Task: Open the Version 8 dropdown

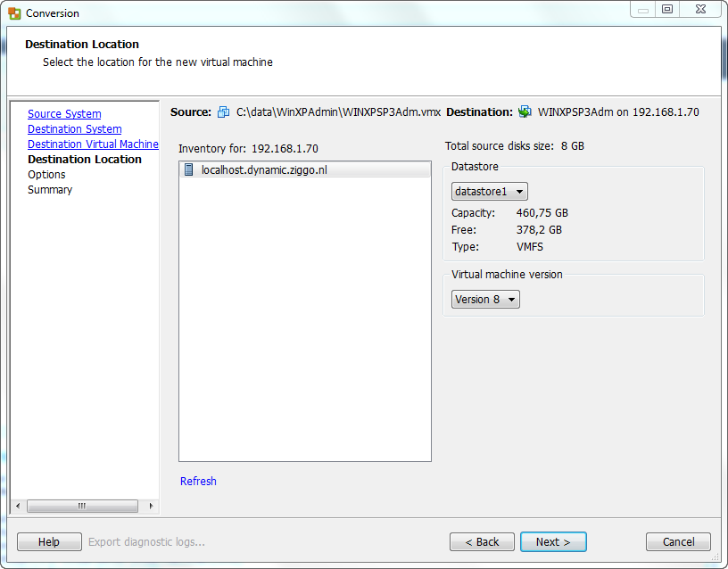Action: click(485, 300)
